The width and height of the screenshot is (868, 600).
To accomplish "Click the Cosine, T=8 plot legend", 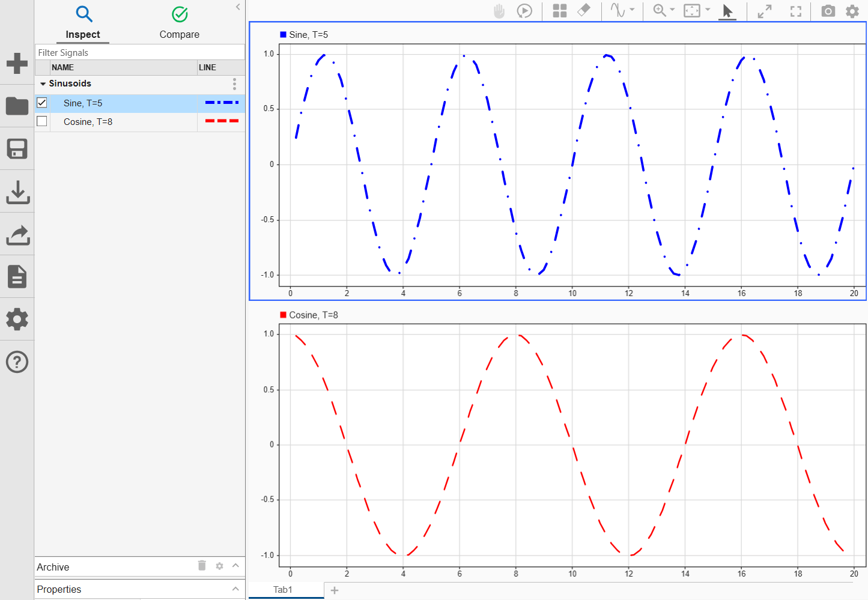I will pos(309,315).
